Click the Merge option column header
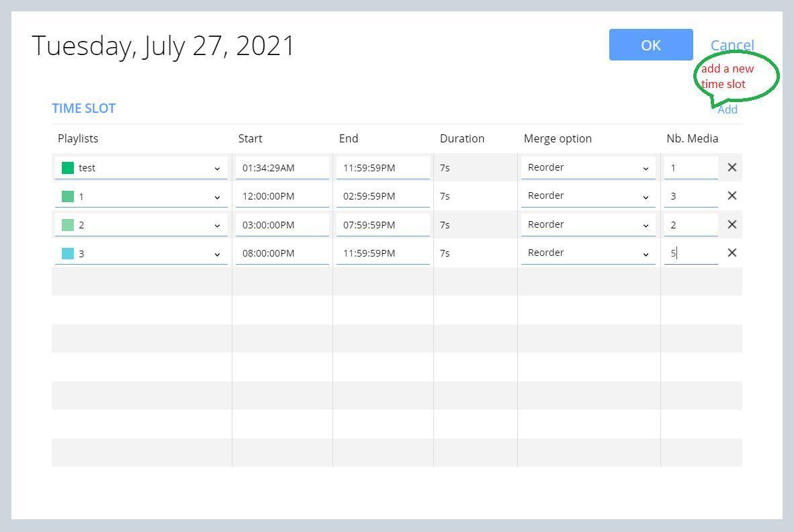 pos(558,138)
